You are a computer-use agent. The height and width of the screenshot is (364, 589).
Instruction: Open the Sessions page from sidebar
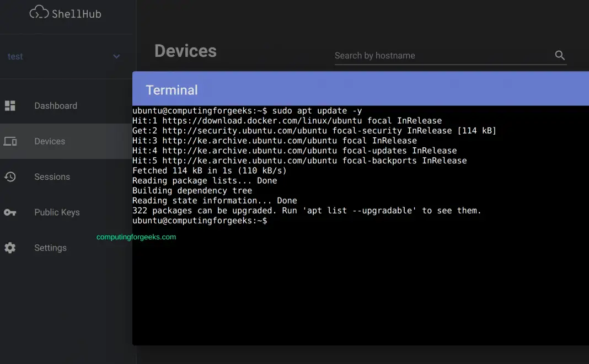click(52, 176)
